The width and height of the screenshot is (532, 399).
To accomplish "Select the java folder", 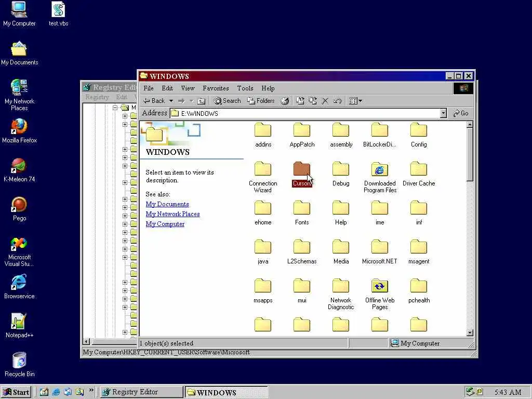I will [263, 252].
